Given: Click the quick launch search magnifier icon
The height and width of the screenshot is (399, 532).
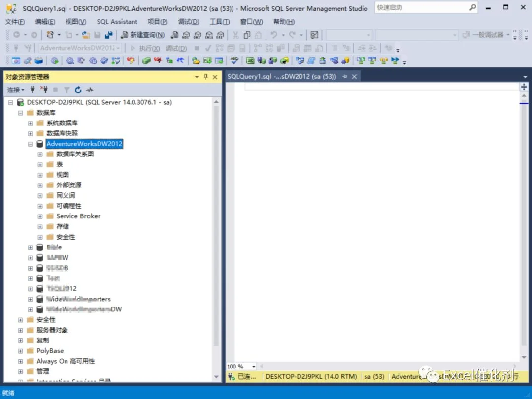Looking at the screenshot, I should click(x=472, y=7).
